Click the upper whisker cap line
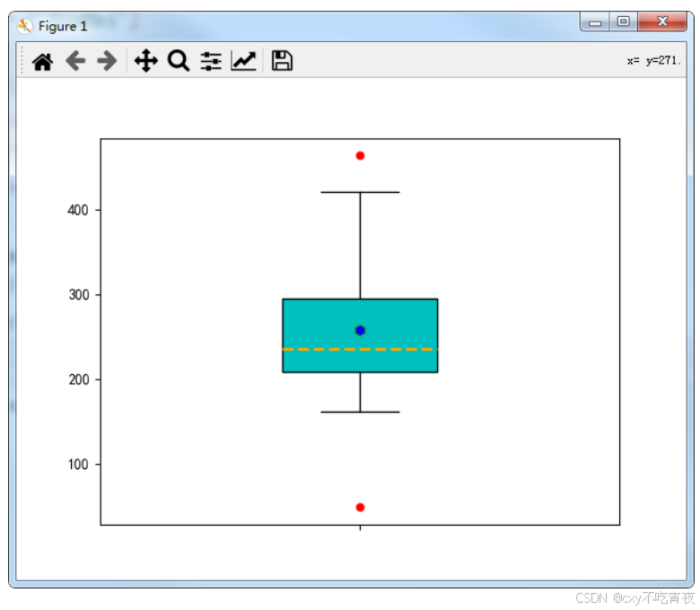The image size is (700, 610). pos(360,192)
